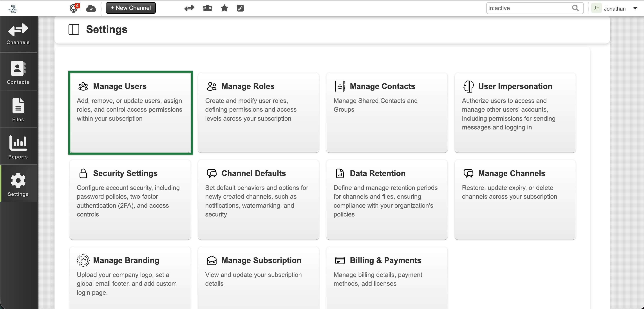Screen dimensions: 644x309
Task: Click the cloud sync status icon
Action: coord(91,9)
